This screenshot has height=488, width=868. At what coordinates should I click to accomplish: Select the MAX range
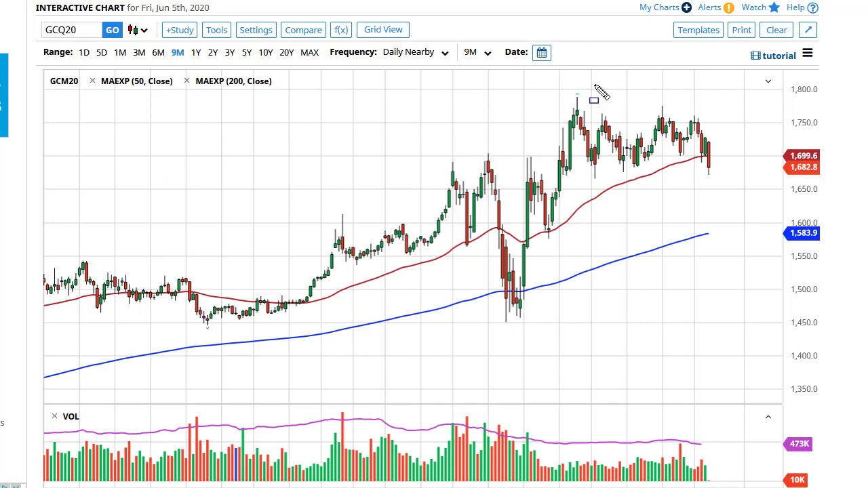pyautogui.click(x=309, y=52)
